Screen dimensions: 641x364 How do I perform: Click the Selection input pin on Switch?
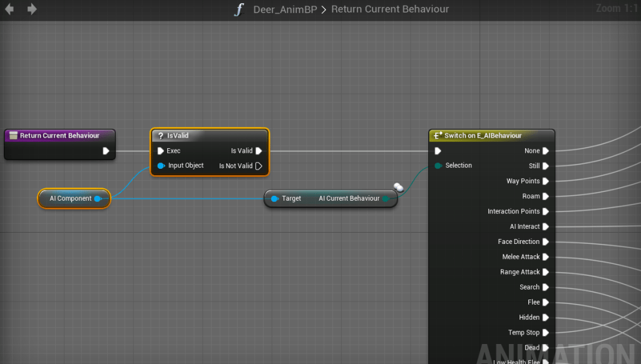438,166
